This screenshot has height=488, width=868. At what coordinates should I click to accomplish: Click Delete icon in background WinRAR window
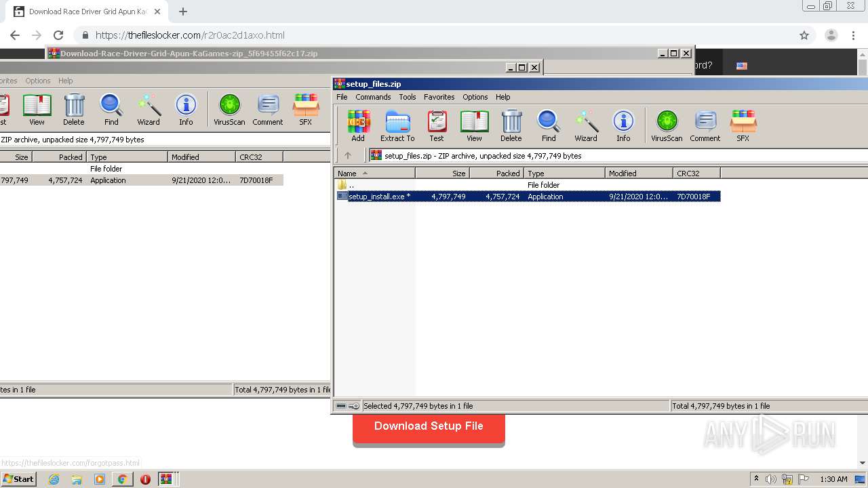coord(74,110)
